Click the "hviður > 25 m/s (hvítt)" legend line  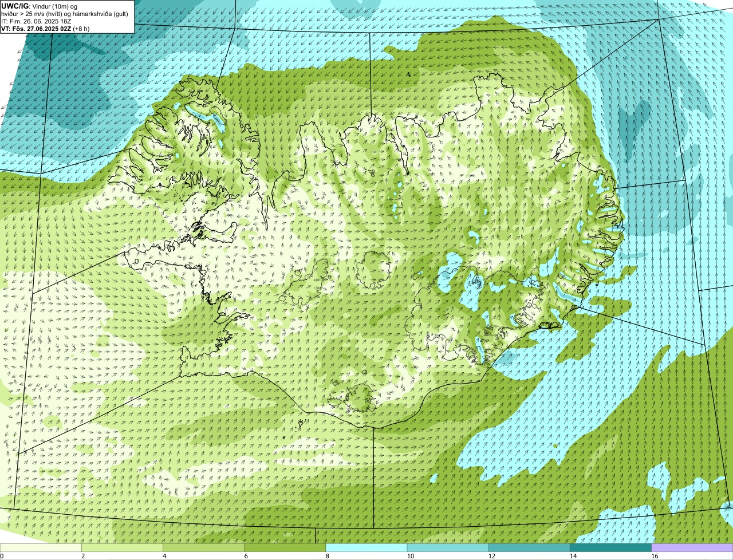tap(65, 14)
